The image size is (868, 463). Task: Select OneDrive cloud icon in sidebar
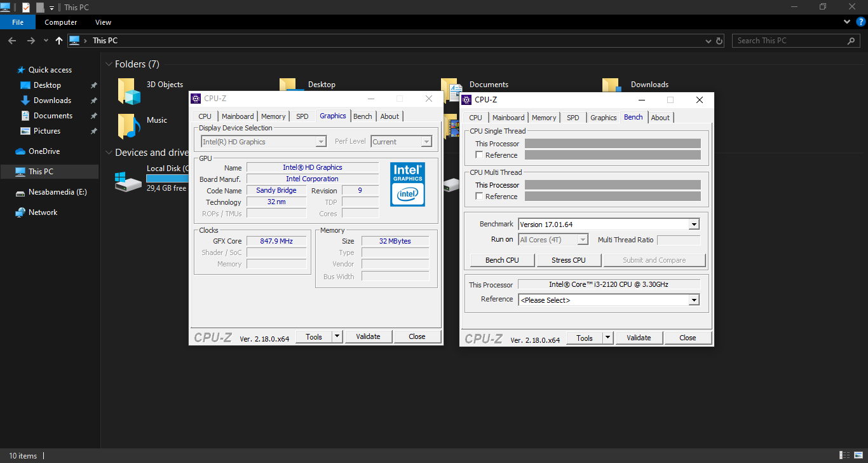coord(20,151)
